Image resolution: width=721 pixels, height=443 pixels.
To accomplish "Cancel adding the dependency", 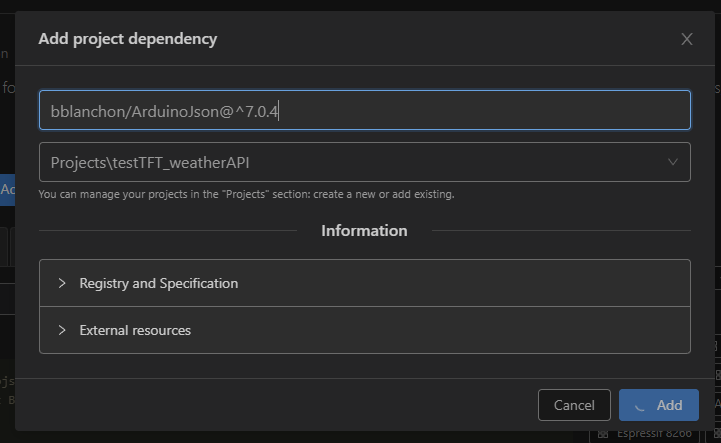I will (574, 405).
